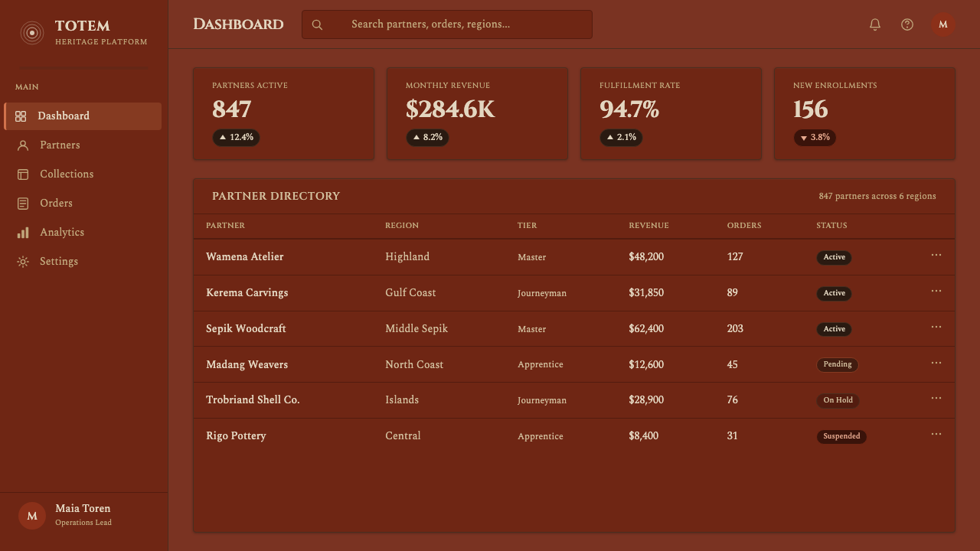Open the Monthly Revenue stat card
Image resolution: width=980 pixels, height=551 pixels.
[x=477, y=114]
